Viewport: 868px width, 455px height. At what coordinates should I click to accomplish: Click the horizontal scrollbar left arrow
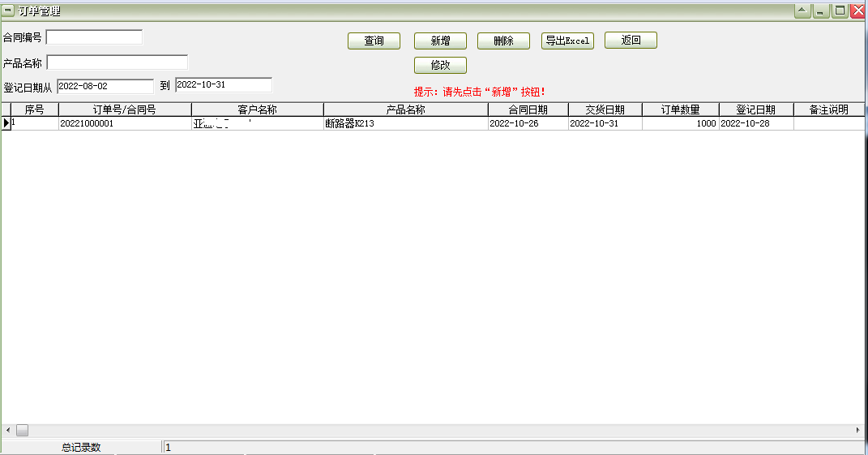[x=8, y=430]
